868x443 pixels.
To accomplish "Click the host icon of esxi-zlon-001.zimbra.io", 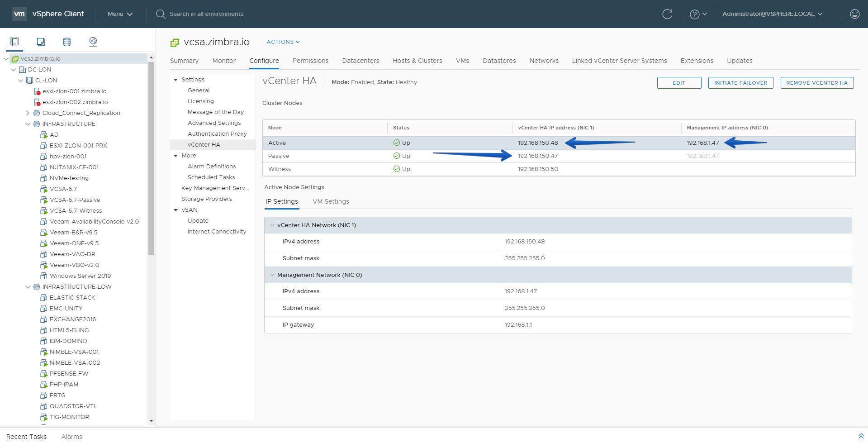I will (x=37, y=91).
